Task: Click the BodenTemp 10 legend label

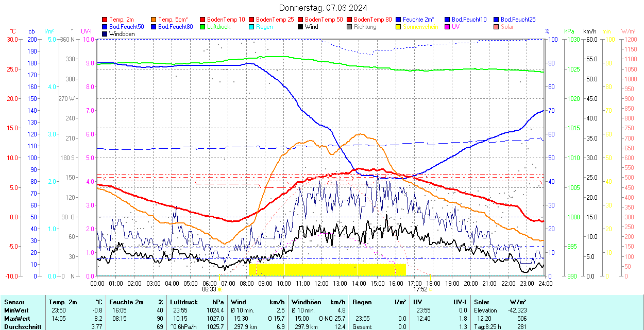Action: (x=226, y=20)
